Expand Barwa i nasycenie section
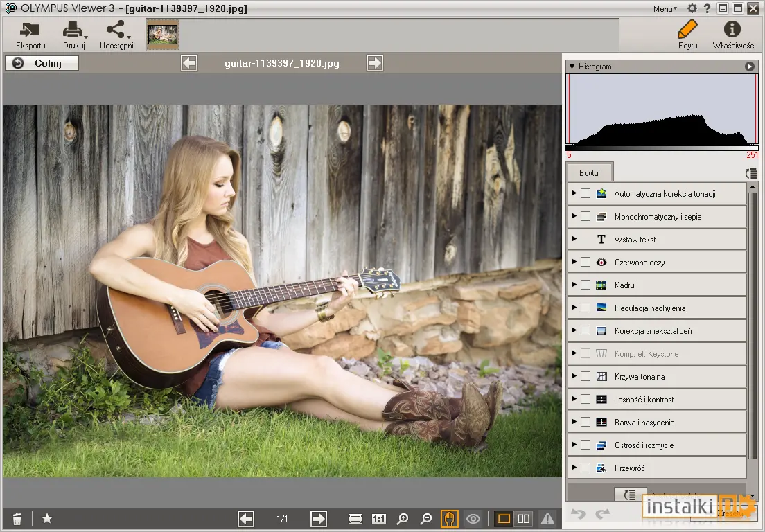Screen dimensions: 765x532 (x=574, y=422)
